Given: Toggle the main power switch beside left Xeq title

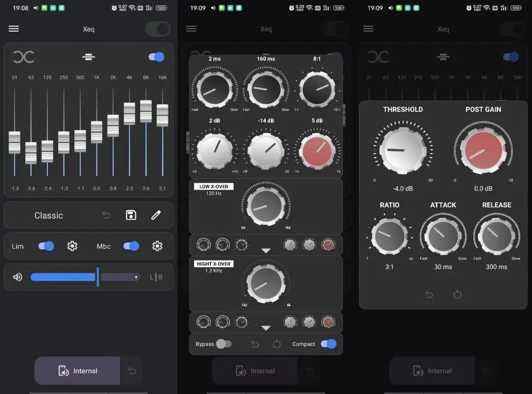Looking at the screenshot, I should coord(158,29).
